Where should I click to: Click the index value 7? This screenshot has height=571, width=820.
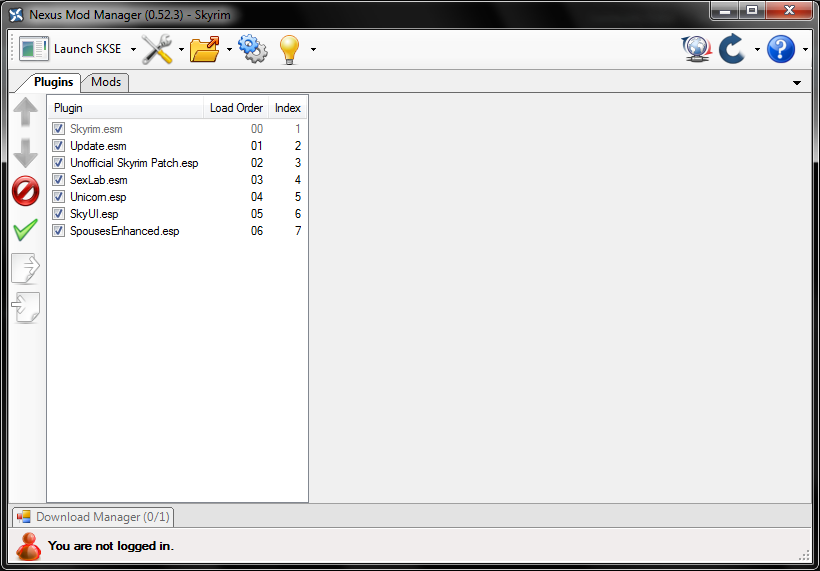point(298,231)
